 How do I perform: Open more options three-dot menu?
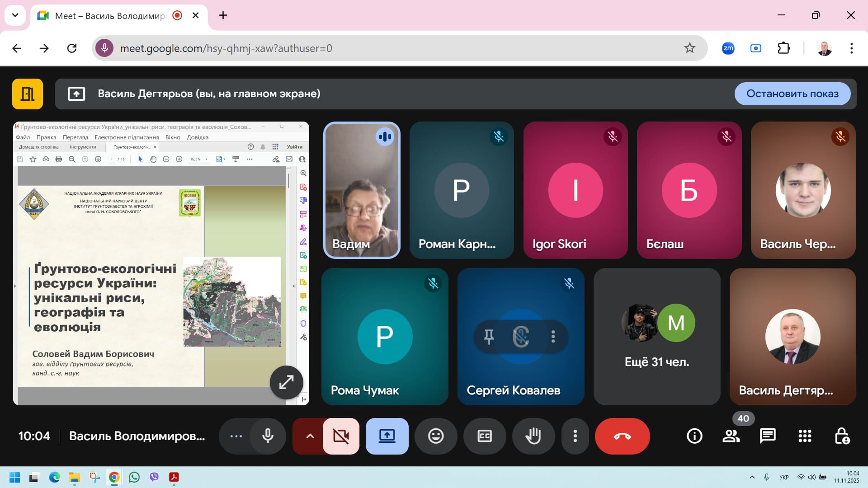[575, 436]
